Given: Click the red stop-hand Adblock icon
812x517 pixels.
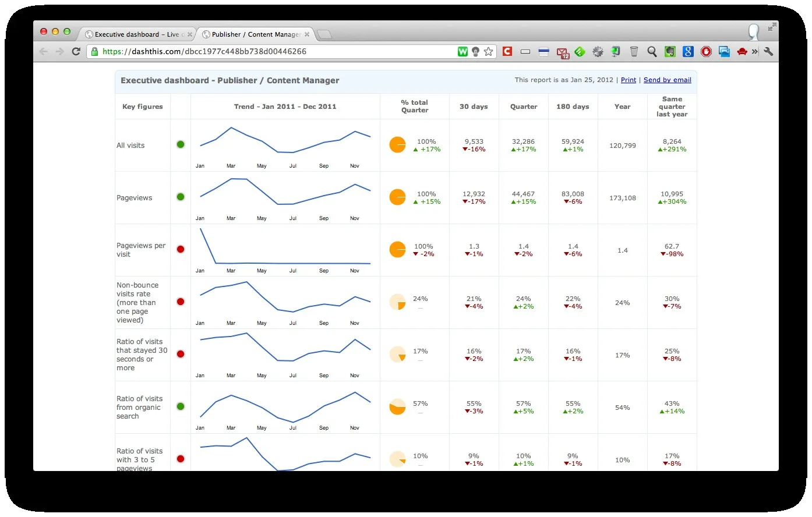Looking at the screenshot, I should pyautogui.click(x=706, y=51).
